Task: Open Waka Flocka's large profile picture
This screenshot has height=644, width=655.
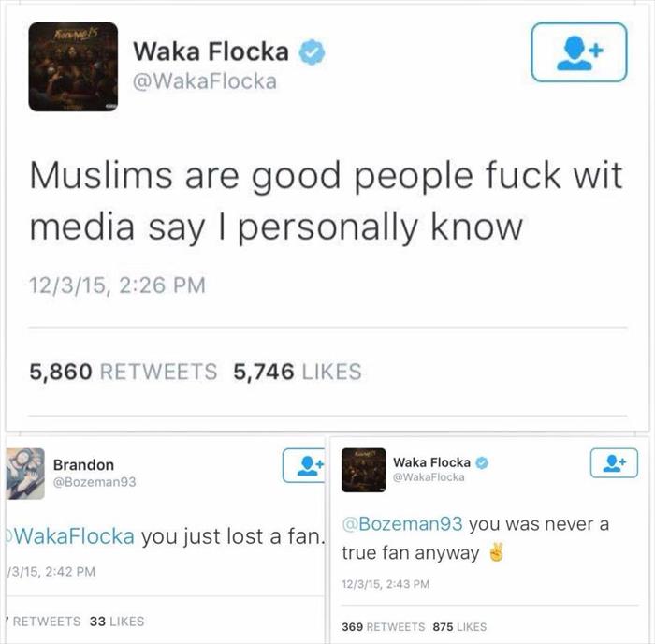Action: (73, 66)
